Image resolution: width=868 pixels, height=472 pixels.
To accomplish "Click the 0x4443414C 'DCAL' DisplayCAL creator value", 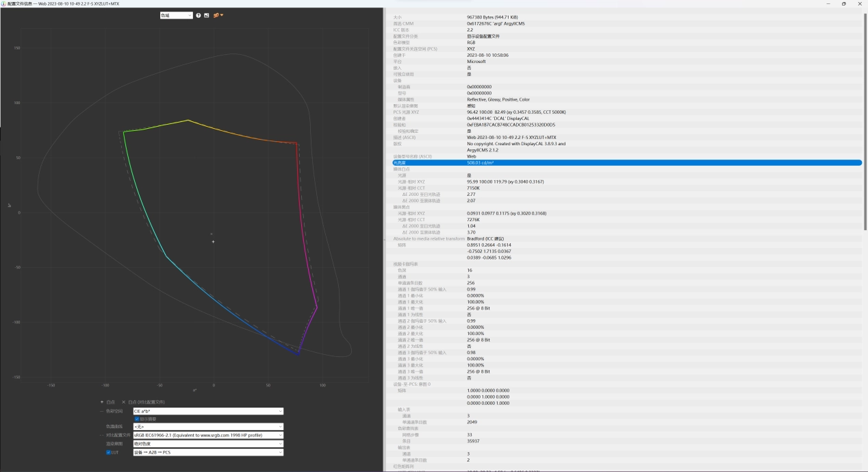I will coord(498,118).
